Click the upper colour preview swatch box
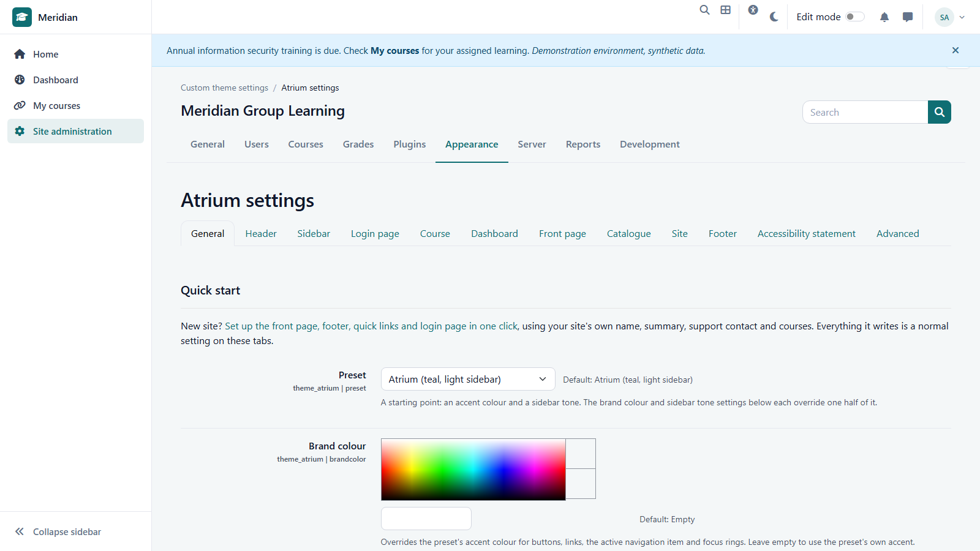Screen dimensions: 980x551 click(581, 454)
